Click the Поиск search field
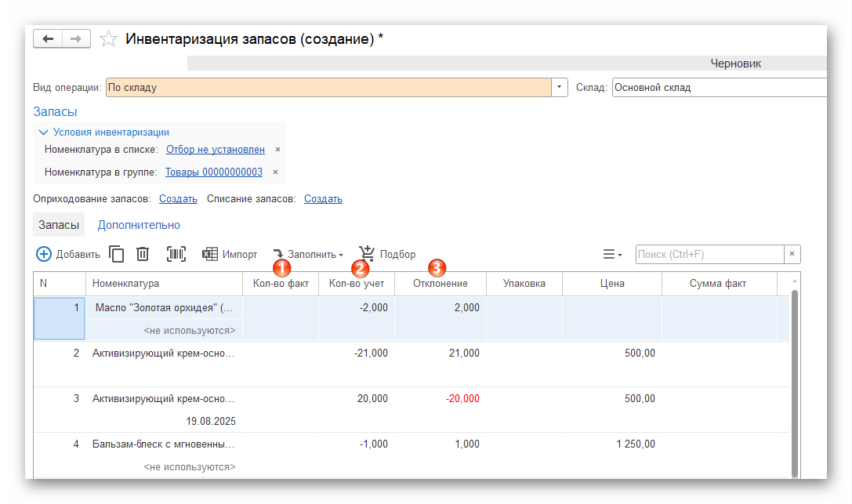The image size is (852, 504). tap(709, 254)
